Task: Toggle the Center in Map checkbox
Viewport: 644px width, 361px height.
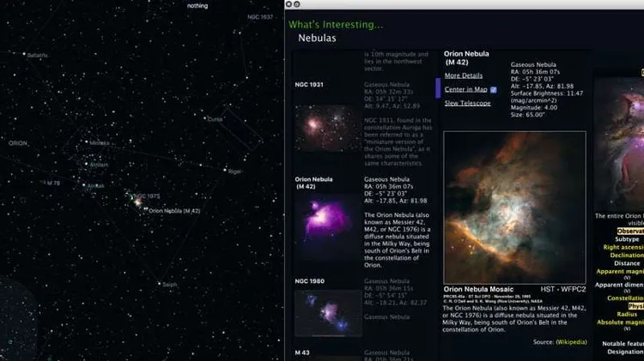Action: click(493, 89)
